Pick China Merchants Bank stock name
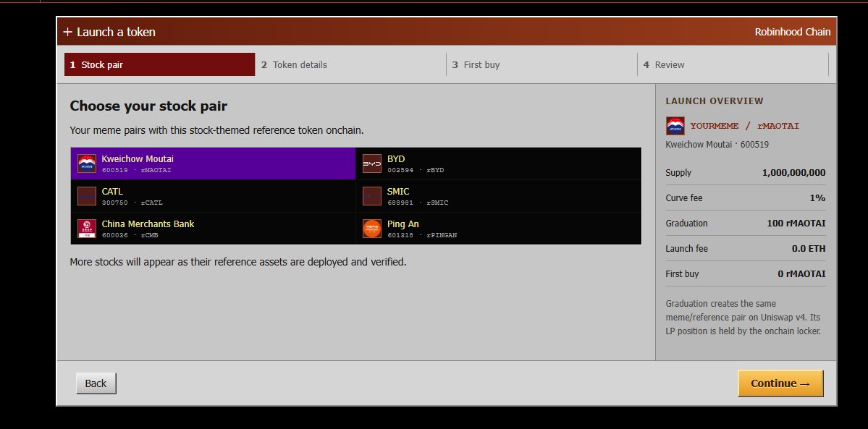Screen dimensions: 868x429 tap(148, 224)
